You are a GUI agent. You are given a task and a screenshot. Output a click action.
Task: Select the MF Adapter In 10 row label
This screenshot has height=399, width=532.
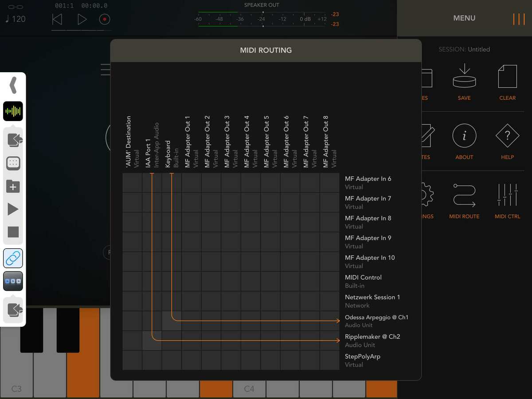370,262
